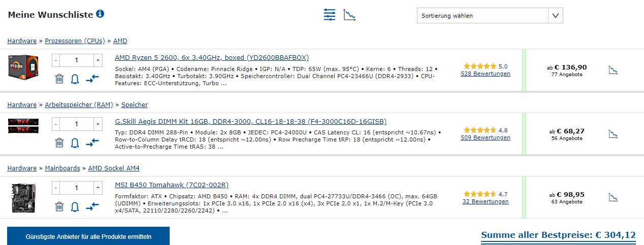Open AMD Ryzen 5 2600 product link
644x245 pixels.
[x=212, y=57]
